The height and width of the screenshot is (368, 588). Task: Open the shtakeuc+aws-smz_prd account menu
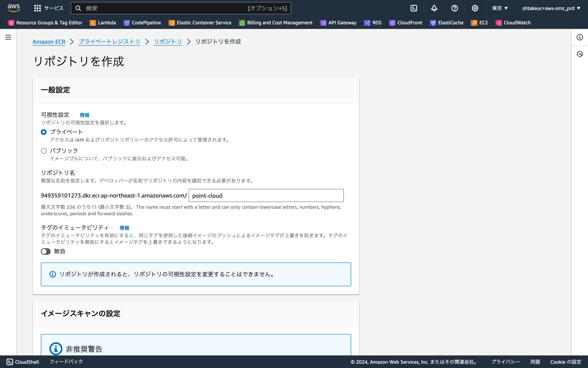[x=551, y=8]
